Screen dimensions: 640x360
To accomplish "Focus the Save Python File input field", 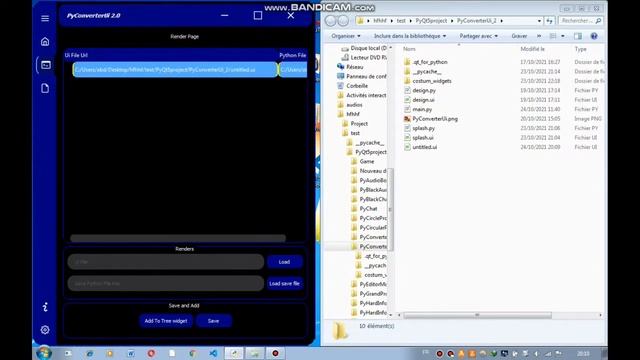I will coord(166,283).
